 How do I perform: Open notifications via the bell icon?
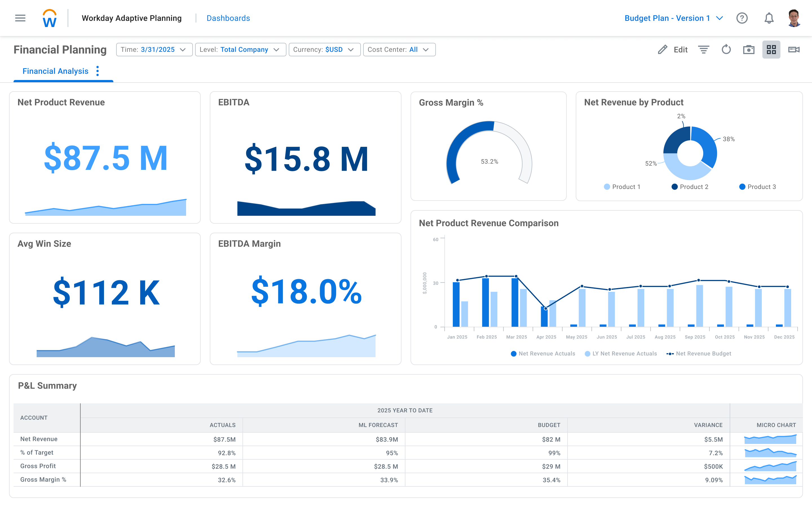769,18
